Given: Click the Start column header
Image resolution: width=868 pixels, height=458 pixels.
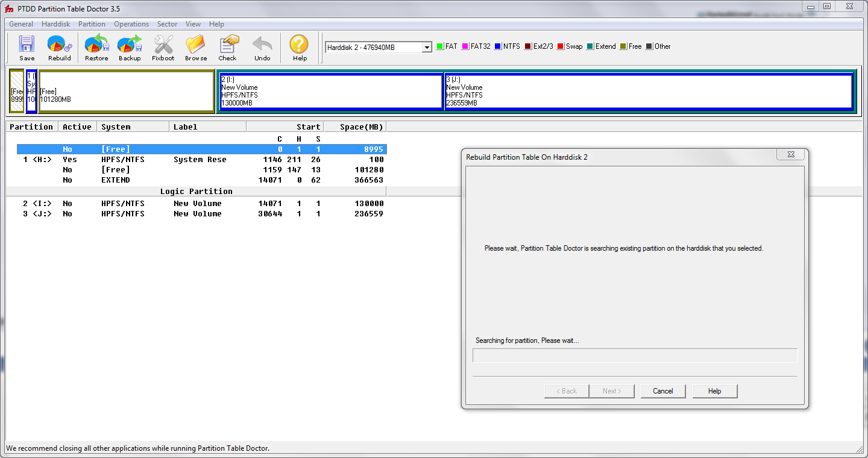Looking at the screenshot, I should [x=285, y=127].
